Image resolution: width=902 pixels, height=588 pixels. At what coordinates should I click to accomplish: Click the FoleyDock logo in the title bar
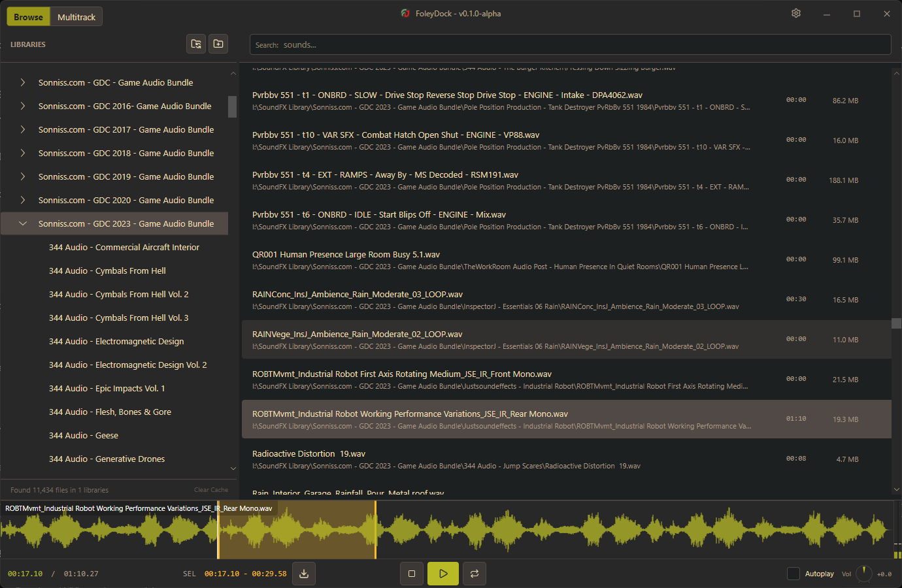tap(405, 14)
